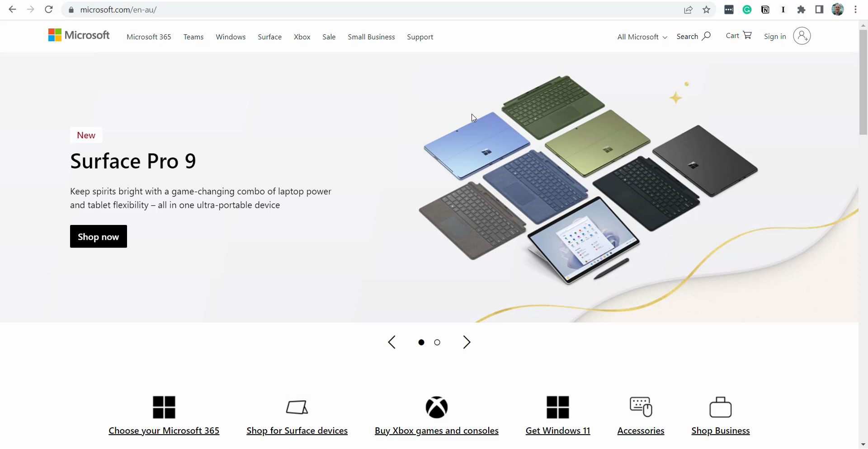Screen dimensions: 868x449
Task: Click the browser address bar URL
Action: 118,10
